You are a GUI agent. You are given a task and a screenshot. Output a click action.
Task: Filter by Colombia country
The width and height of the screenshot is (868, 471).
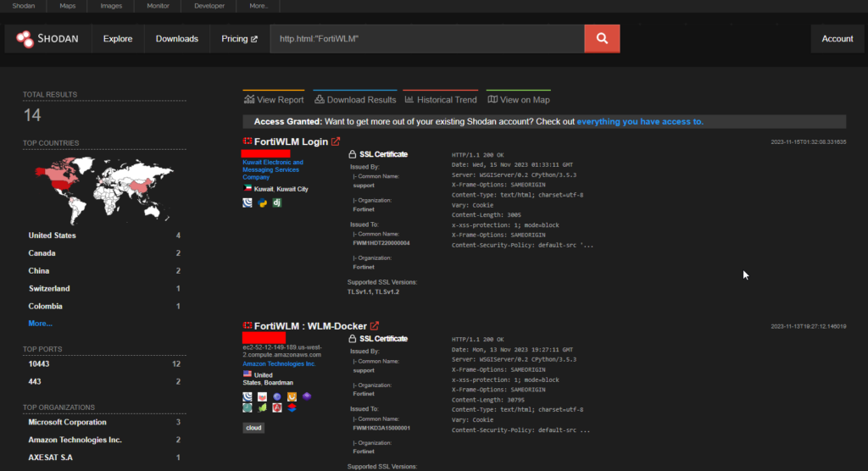point(104,306)
